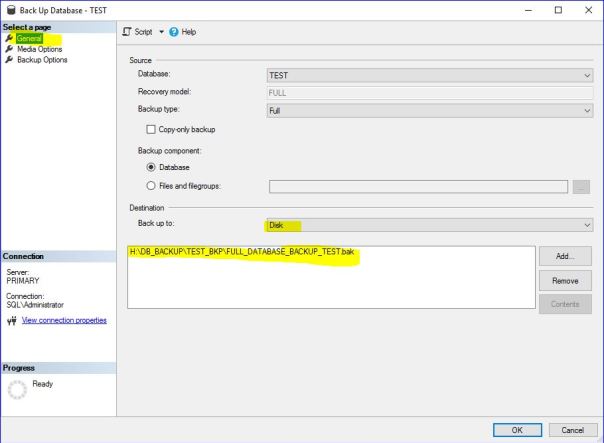
Task: Select the Files and filegroups option
Action: (152, 185)
